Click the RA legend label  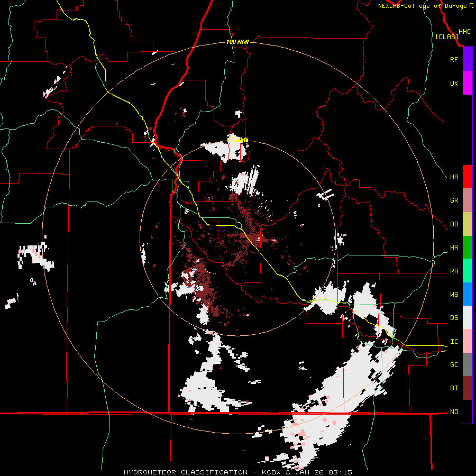pos(454,271)
